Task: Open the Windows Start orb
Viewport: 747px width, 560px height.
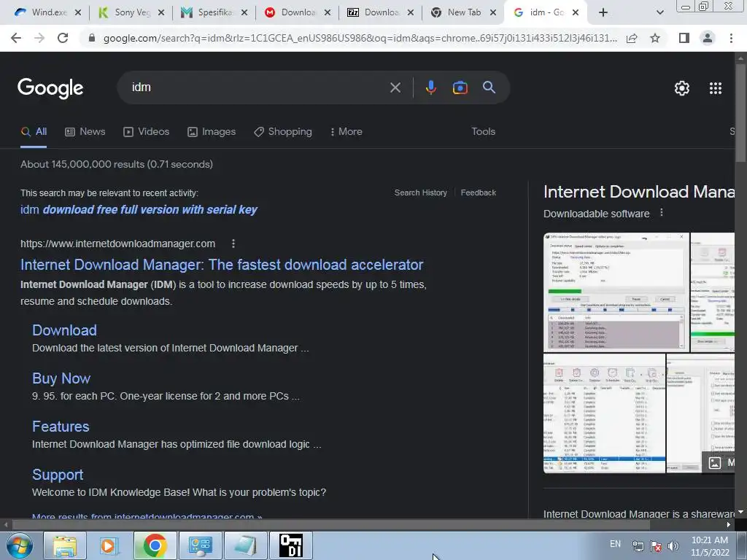Action: pos(20,545)
